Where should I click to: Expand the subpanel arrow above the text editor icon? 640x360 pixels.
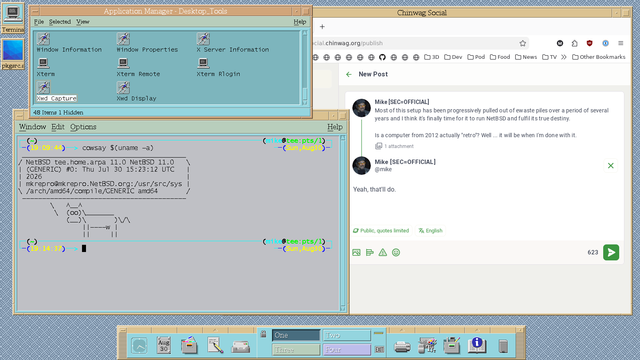point(215,330)
